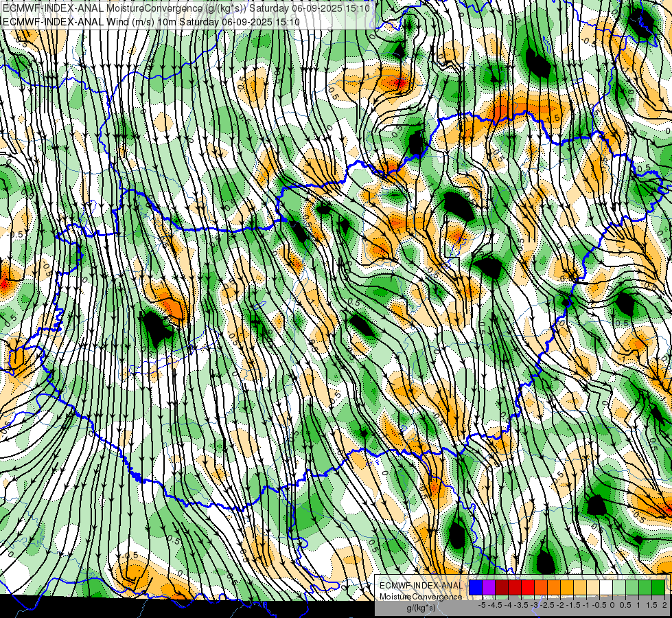Click the '-0.5' tick label under the colorbar
Screen dimensions: 672x618
(x=599, y=605)
